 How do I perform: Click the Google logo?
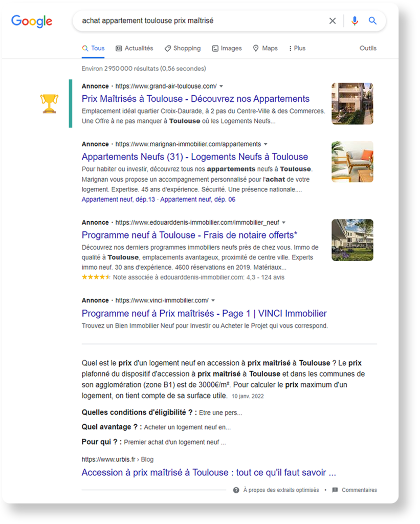(32, 21)
